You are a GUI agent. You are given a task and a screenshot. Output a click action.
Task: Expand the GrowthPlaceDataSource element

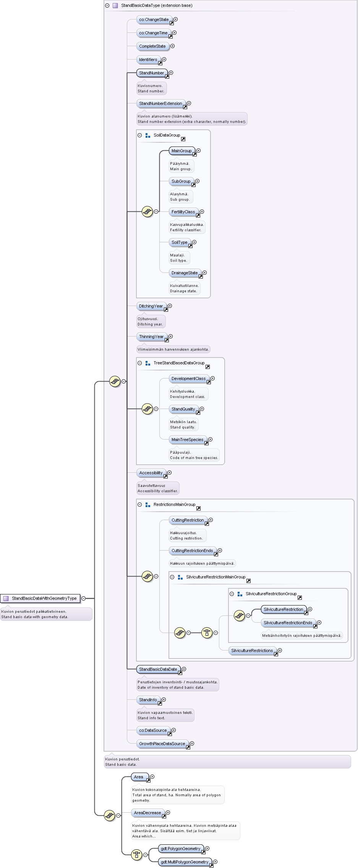(x=192, y=743)
